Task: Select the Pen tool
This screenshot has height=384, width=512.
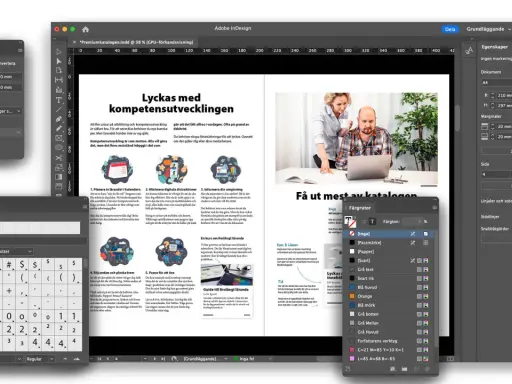Action: (x=59, y=119)
